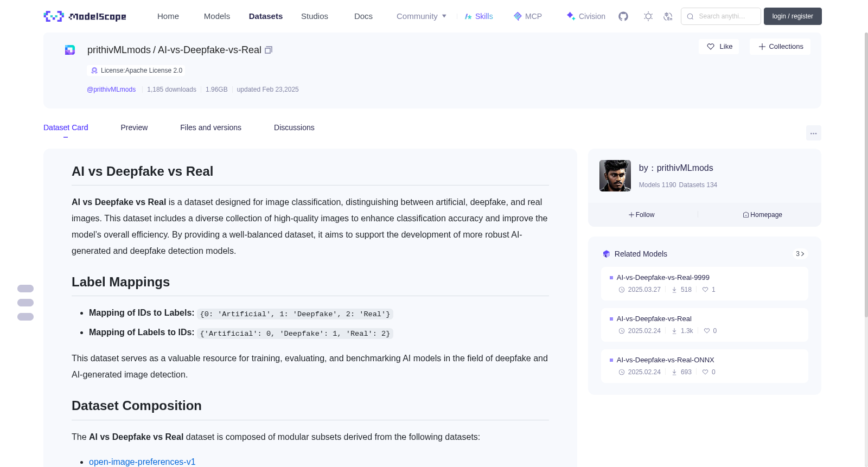
Task: Navigate to Studios
Action: [315, 16]
